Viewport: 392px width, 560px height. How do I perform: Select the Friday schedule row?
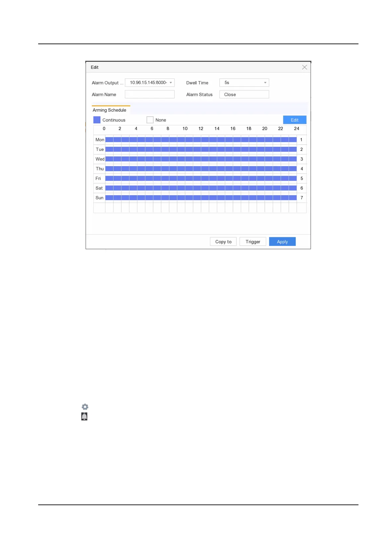point(201,178)
